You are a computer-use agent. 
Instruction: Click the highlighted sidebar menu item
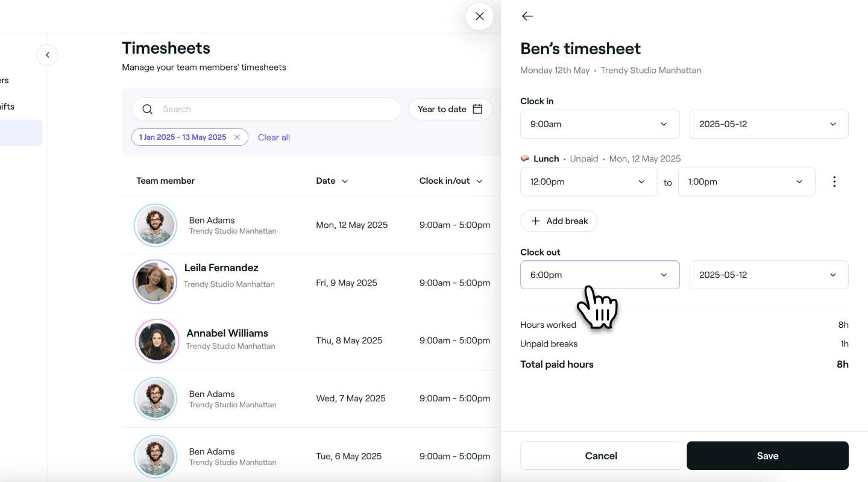click(x=21, y=133)
